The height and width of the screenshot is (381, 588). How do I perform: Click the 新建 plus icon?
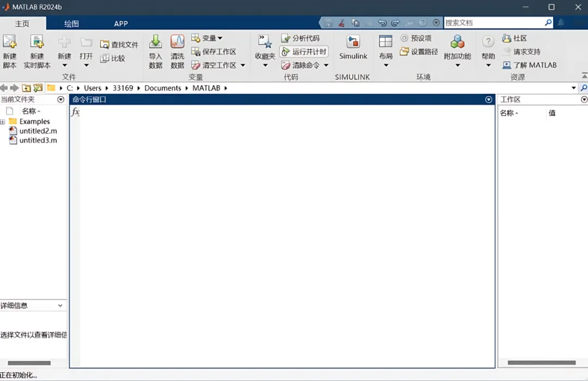pyautogui.click(x=64, y=41)
